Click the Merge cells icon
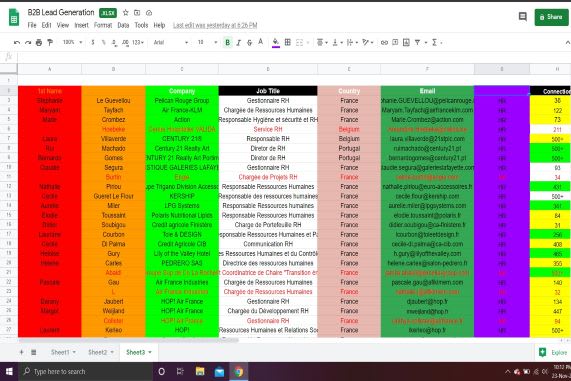This screenshot has width=571, height=381. coord(299,43)
